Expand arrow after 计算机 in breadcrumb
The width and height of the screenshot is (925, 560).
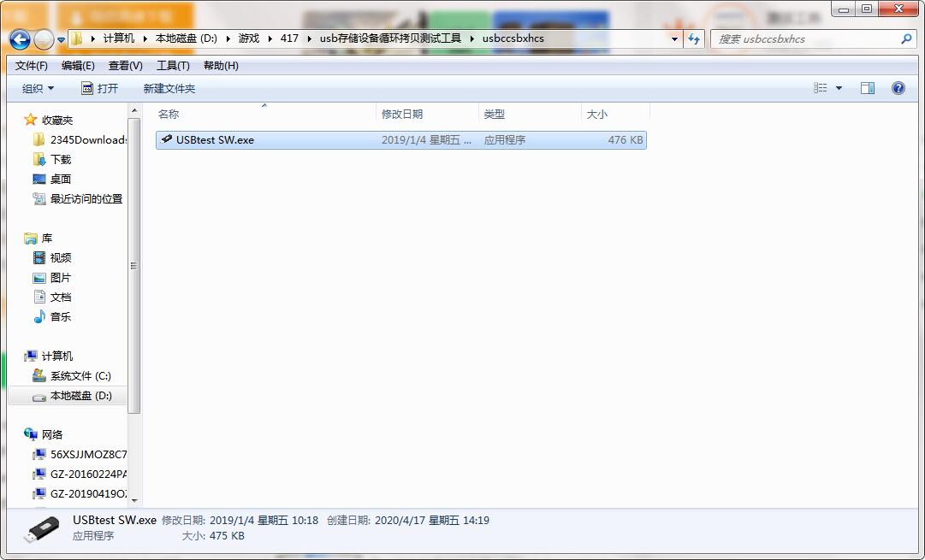[145, 39]
